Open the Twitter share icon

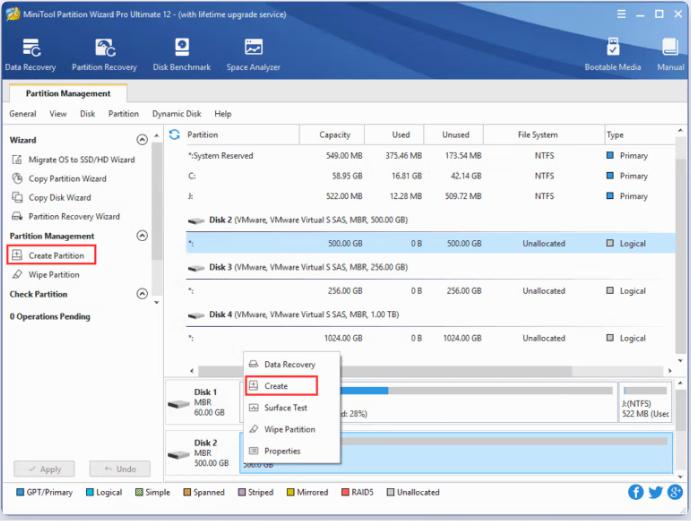[x=655, y=492]
